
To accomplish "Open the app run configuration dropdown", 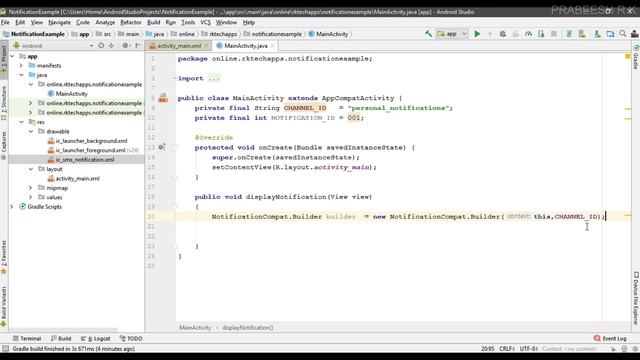I will click(452, 34).
